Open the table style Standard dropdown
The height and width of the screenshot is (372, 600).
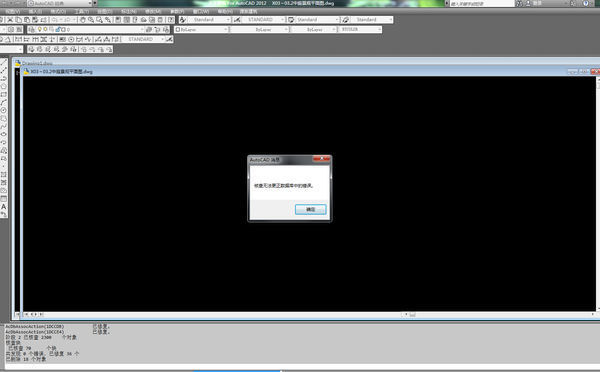318,20
